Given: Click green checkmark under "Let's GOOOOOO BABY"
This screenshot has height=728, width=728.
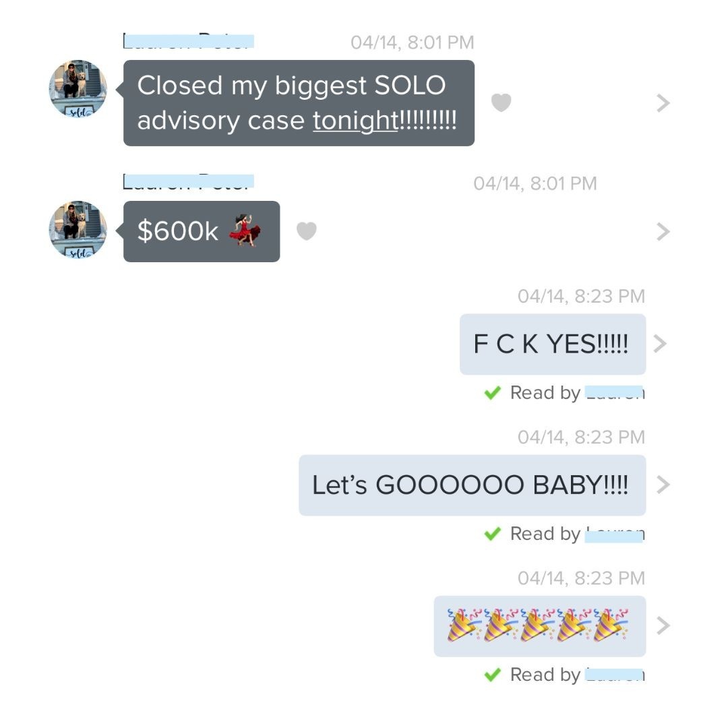Looking at the screenshot, I should (492, 534).
